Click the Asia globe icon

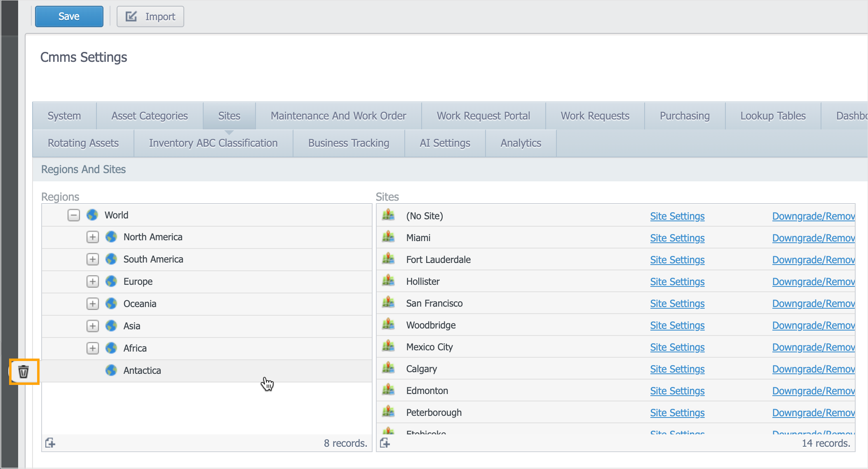[x=111, y=326]
